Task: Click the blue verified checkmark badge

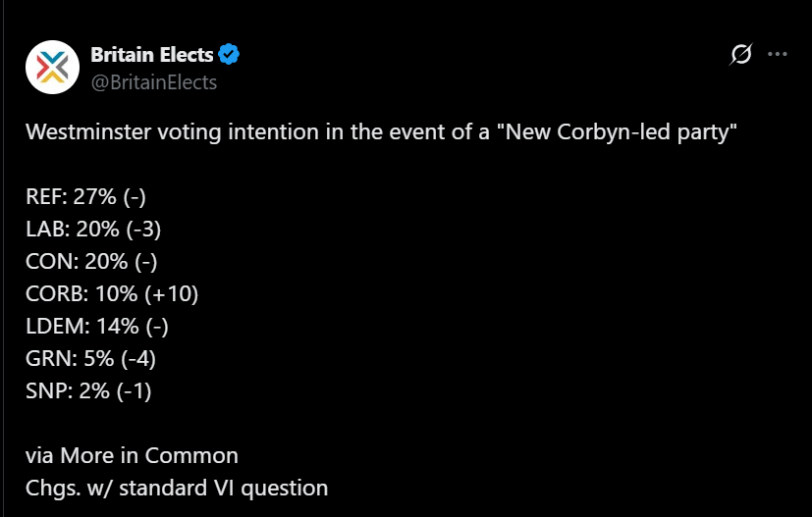Action: tap(229, 54)
